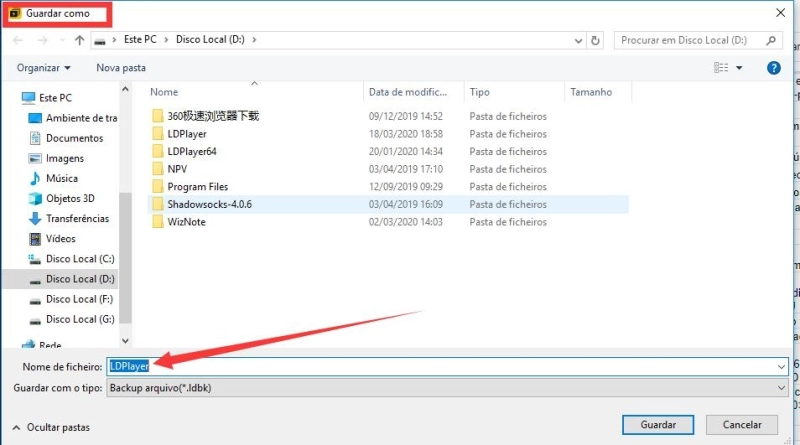
Task: Click the blue help question mark icon
Action: [773, 68]
